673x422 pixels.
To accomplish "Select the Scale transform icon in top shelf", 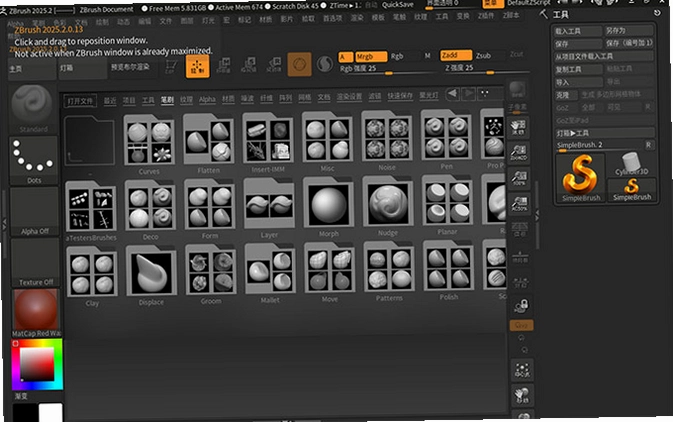I will [249, 65].
